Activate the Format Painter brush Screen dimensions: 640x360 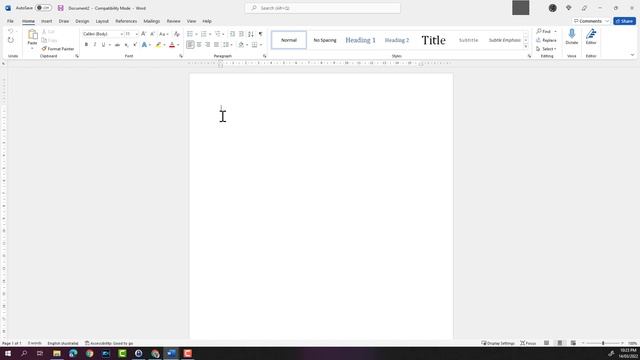point(58,49)
